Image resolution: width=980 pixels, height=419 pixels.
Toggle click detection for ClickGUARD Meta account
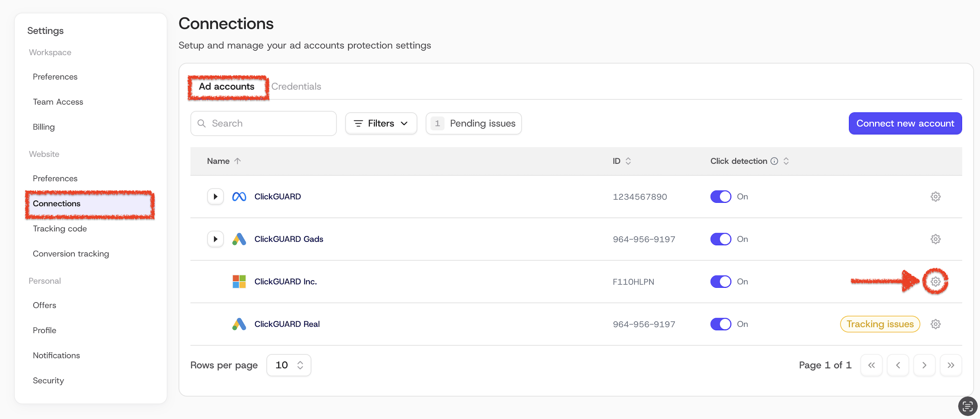click(x=721, y=197)
